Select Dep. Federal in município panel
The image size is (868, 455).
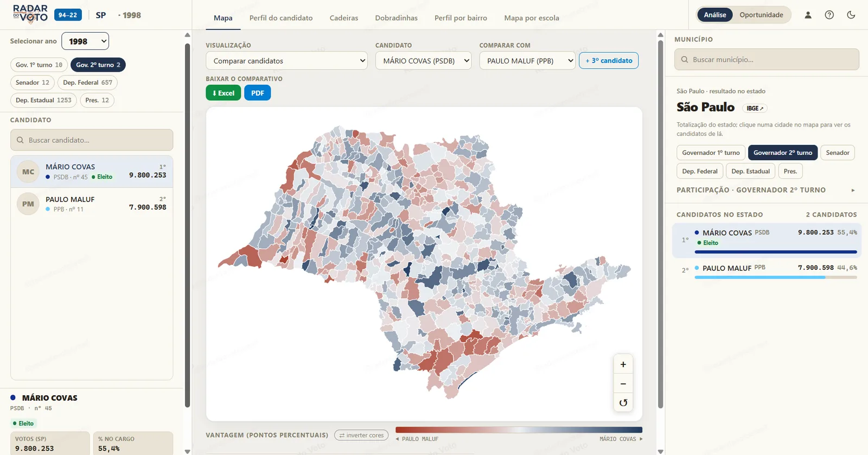(x=700, y=171)
